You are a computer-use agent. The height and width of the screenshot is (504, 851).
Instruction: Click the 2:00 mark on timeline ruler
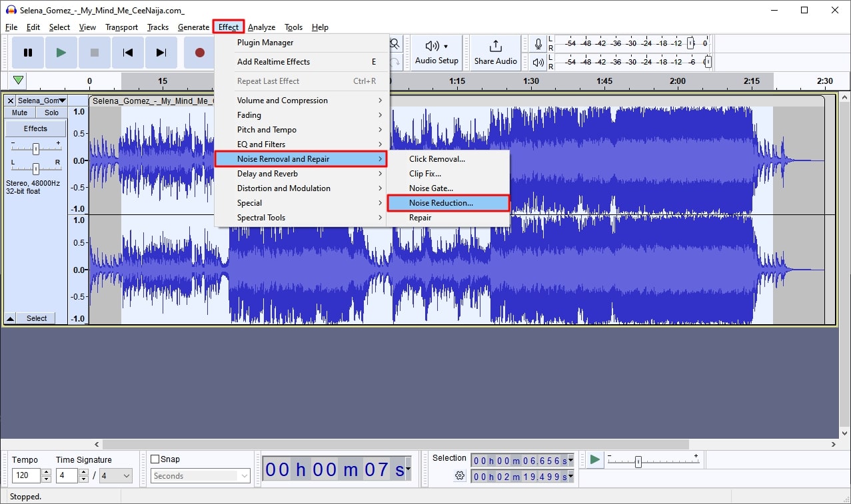click(x=677, y=81)
